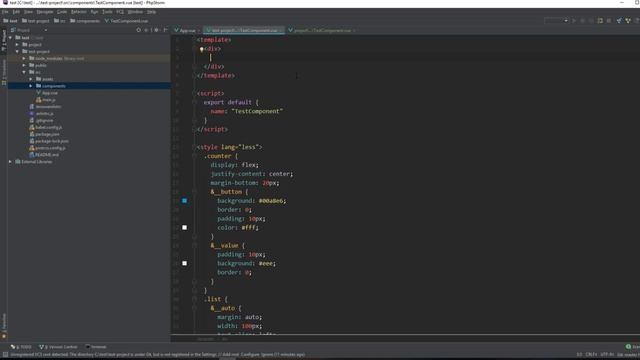Expand the assets folder
Image resolution: width=640 pixels, height=360 pixels.
click(31, 79)
